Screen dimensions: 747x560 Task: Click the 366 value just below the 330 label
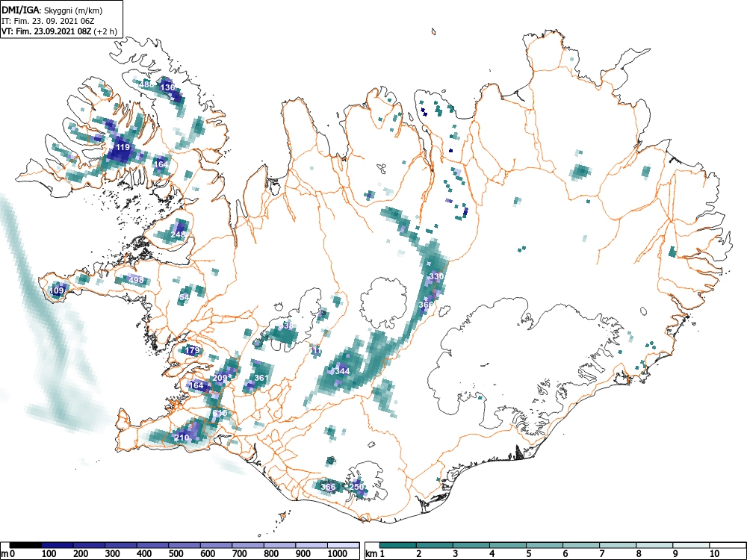[x=427, y=305]
